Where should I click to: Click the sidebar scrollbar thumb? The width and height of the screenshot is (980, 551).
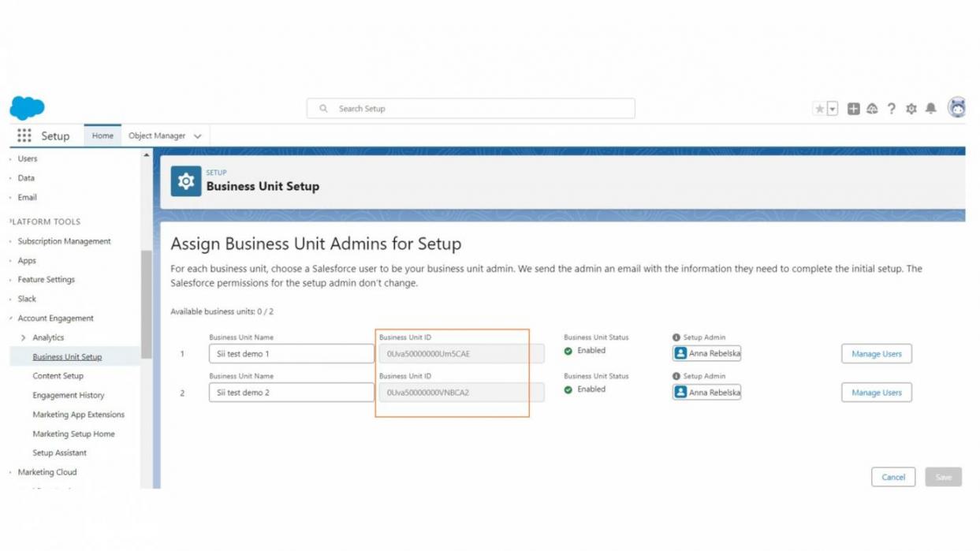146,304
